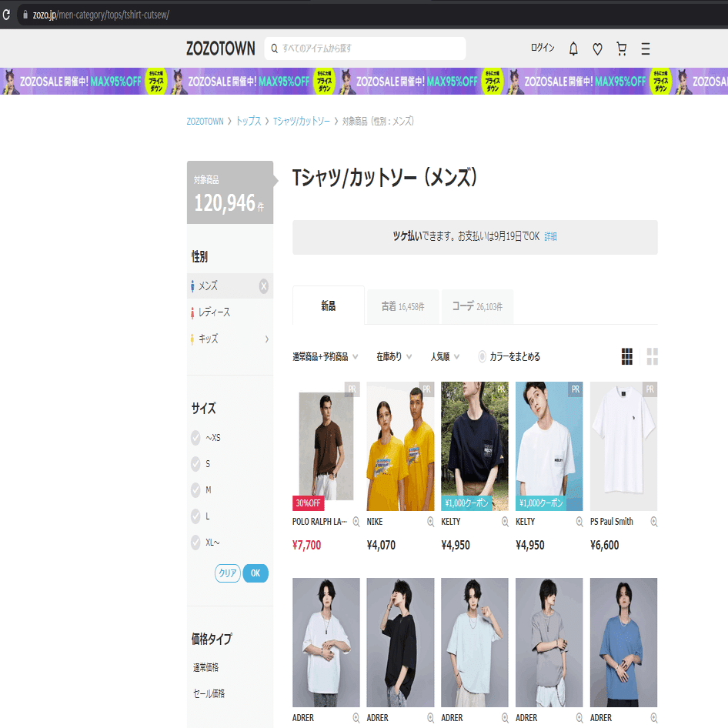Click the ¥7,700 sale price
Screen dimensions: 728x728
click(x=306, y=545)
